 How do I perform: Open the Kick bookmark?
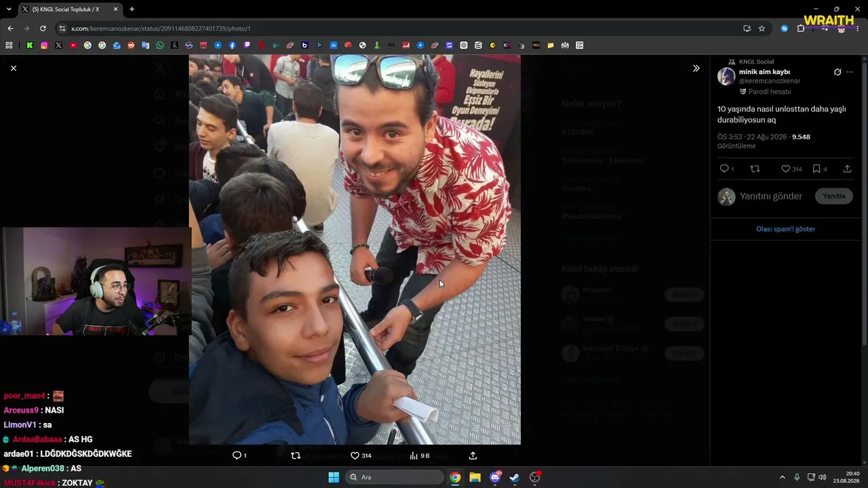(x=30, y=45)
